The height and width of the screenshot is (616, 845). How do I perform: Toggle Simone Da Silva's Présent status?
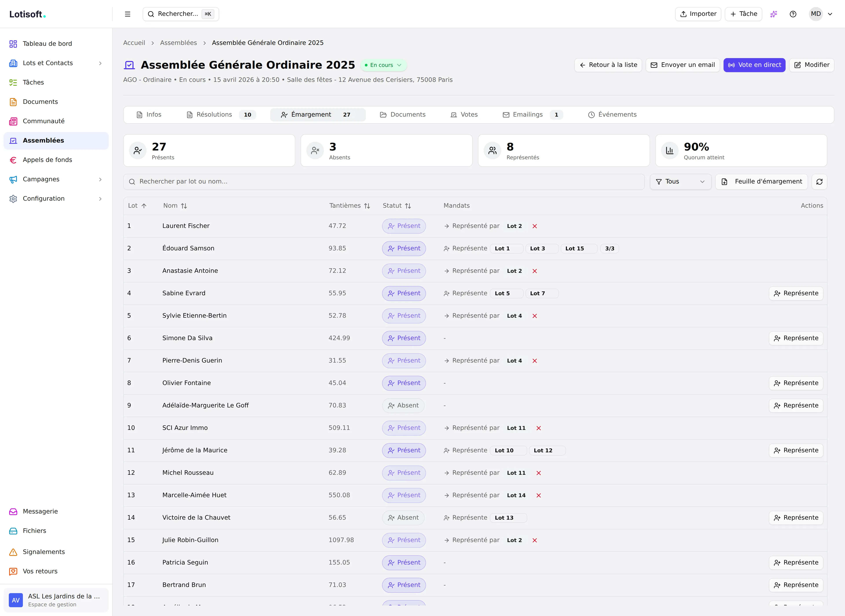404,338
